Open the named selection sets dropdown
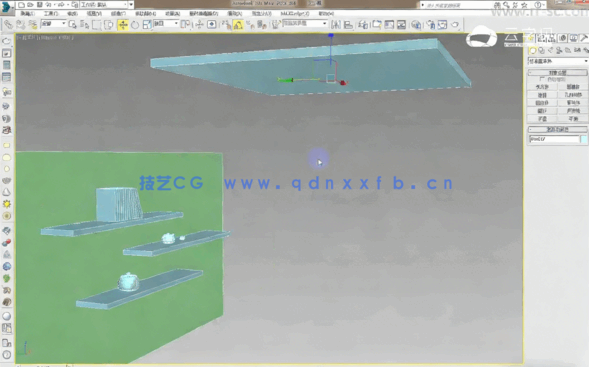Image resolution: width=589 pixels, height=367 pixels. (x=305, y=23)
